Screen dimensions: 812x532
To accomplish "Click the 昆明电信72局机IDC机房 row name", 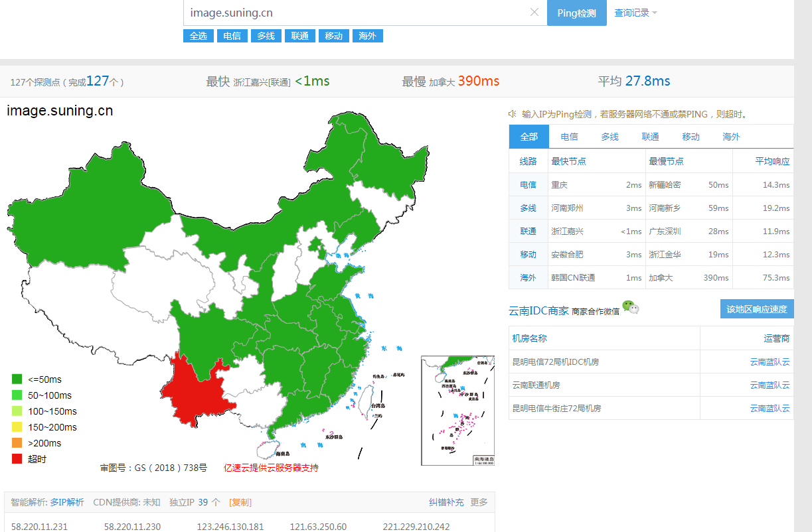I will (x=556, y=362).
